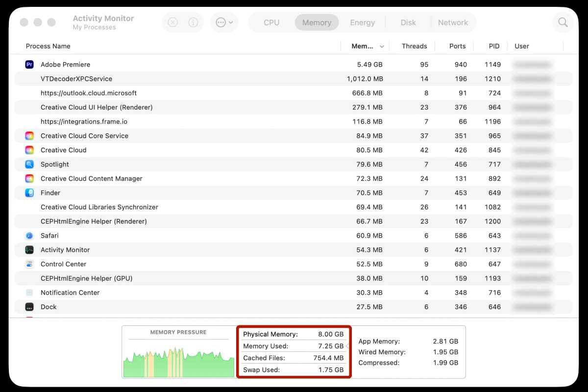
Task: Click the Safari compass icon in the list
Action: 29,235
